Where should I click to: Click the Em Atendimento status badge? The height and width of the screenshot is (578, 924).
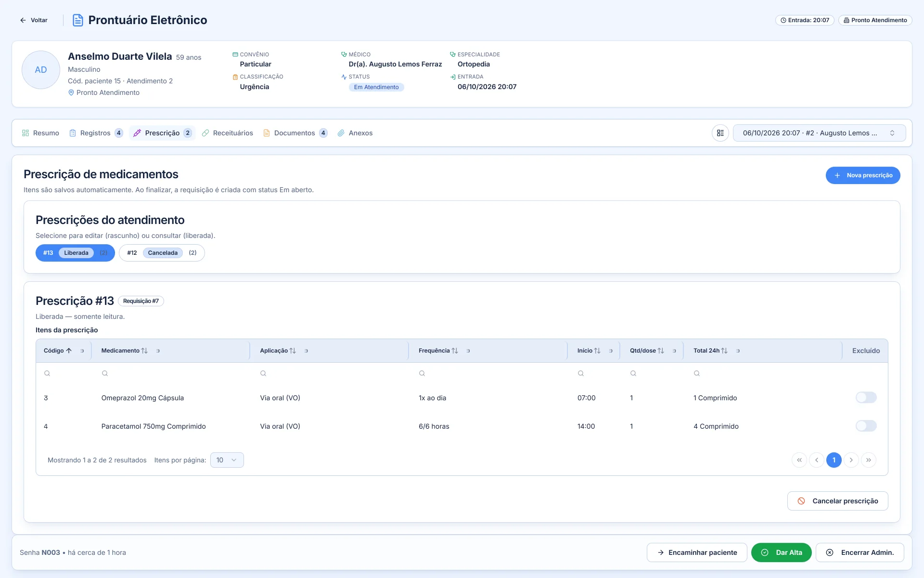376,87
